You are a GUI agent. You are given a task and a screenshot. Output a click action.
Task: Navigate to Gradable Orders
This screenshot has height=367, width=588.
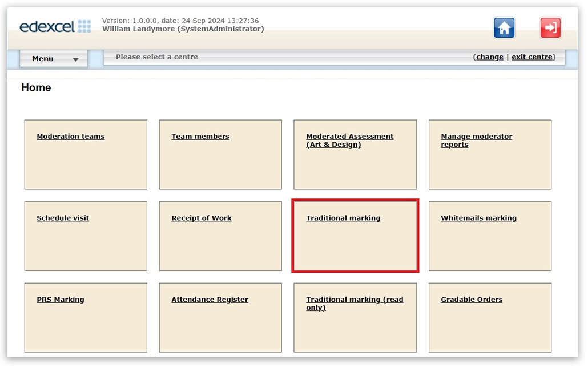(472, 300)
